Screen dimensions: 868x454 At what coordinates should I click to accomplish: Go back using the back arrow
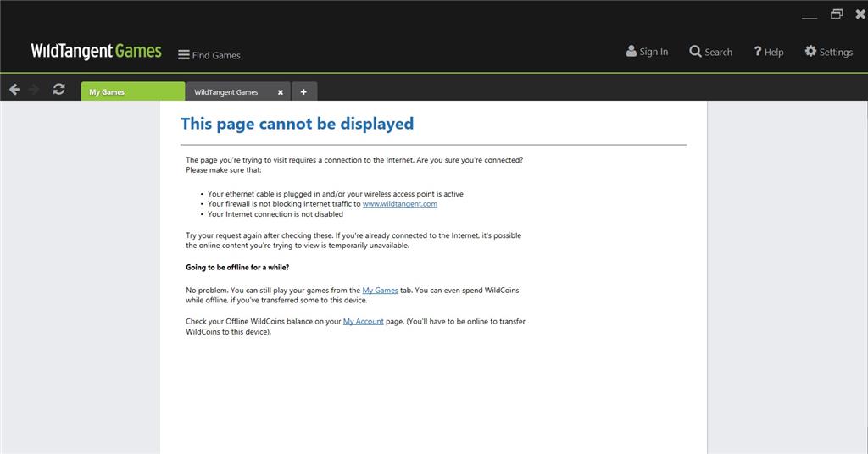14,90
